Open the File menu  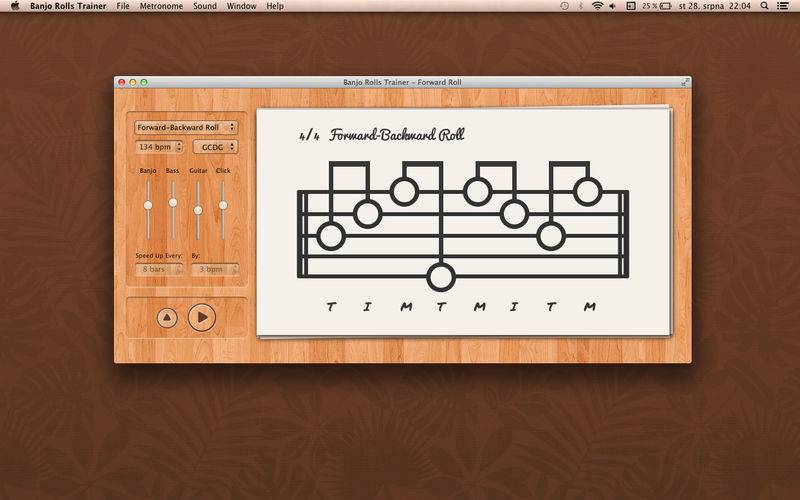pyautogui.click(x=123, y=6)
